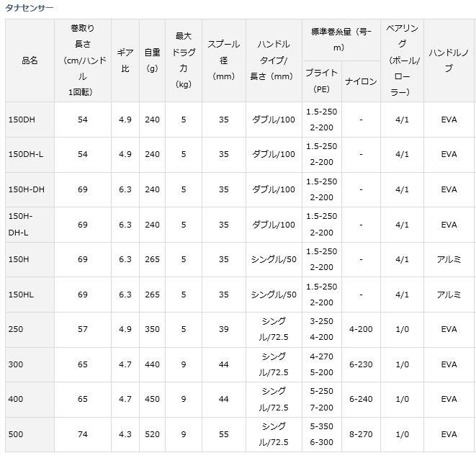The height and width of the screenshot is (458, 476).
Task: Select the model 500 name cell
Action: coord(15,435)
